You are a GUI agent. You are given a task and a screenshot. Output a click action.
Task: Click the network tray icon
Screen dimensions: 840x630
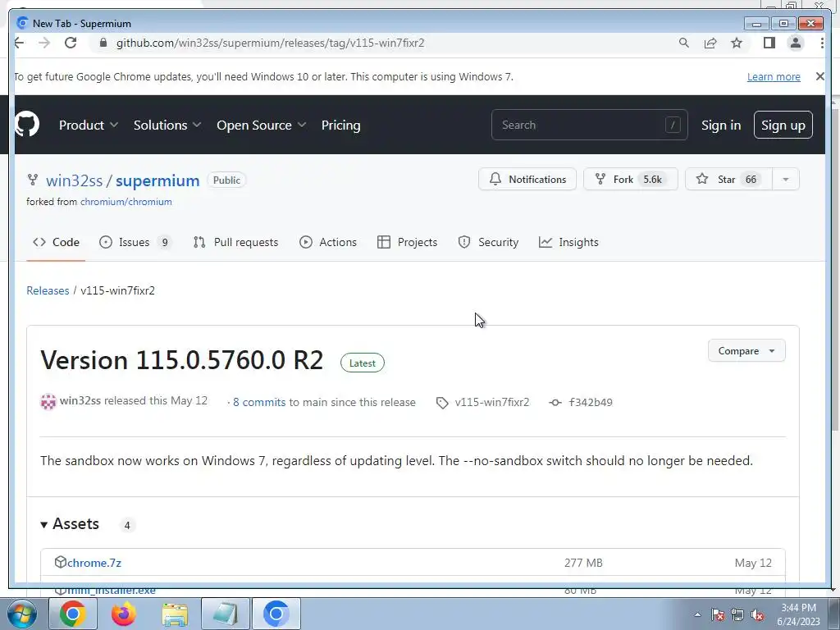(x=737, y=615)
